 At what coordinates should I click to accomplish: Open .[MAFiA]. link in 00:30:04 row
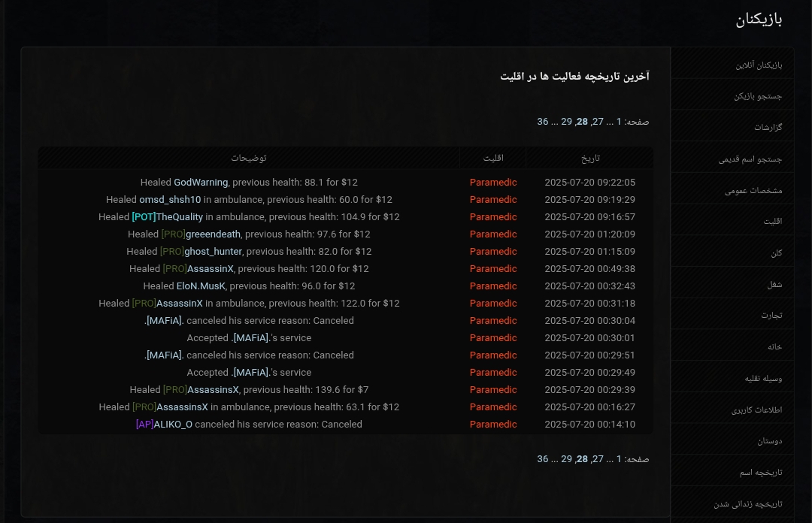tap(164, 321)
